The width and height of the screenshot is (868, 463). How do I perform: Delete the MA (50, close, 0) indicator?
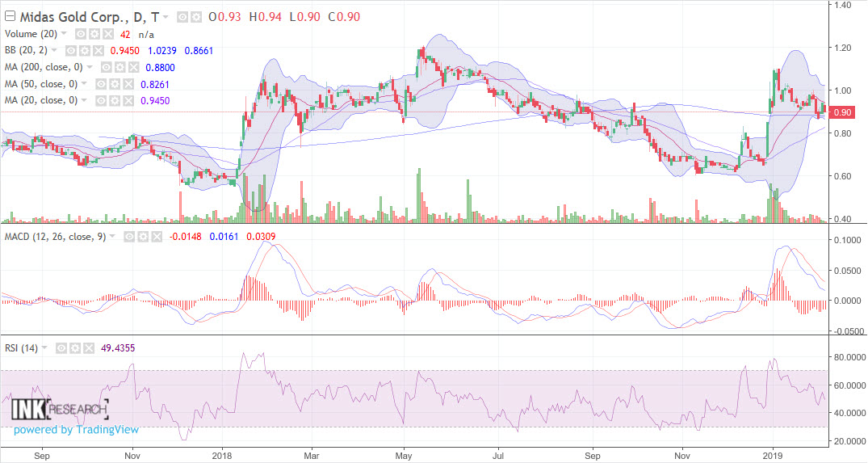(128, 84)
